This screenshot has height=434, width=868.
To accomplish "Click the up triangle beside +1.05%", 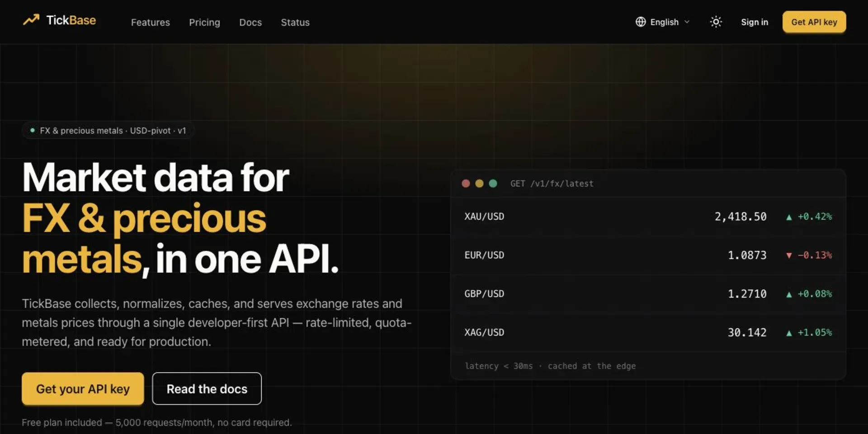I will pyautogui.click(x=789, y=333).
